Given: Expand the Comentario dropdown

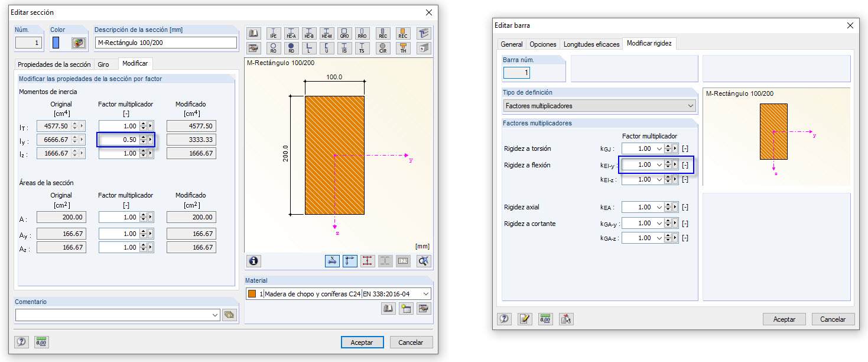Looking at the screenshot, I should 215,315.
